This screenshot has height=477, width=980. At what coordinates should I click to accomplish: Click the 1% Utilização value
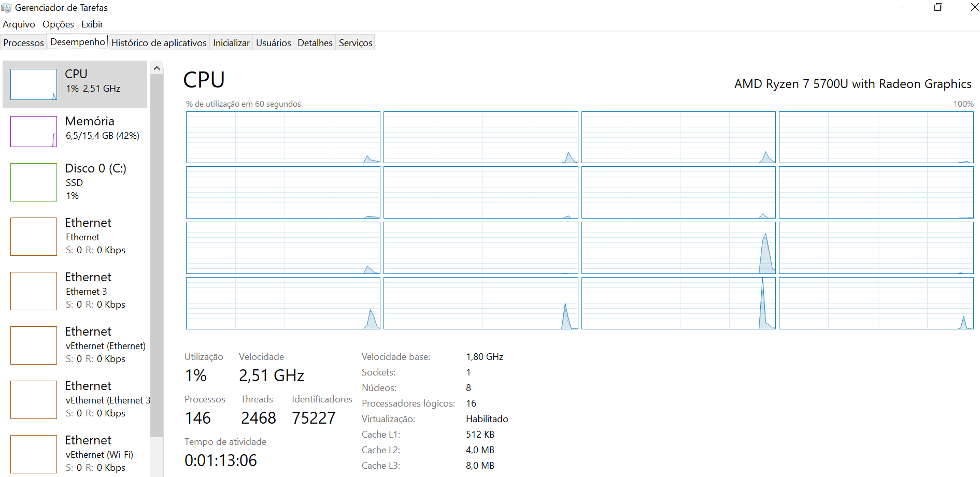click(196, 375)
